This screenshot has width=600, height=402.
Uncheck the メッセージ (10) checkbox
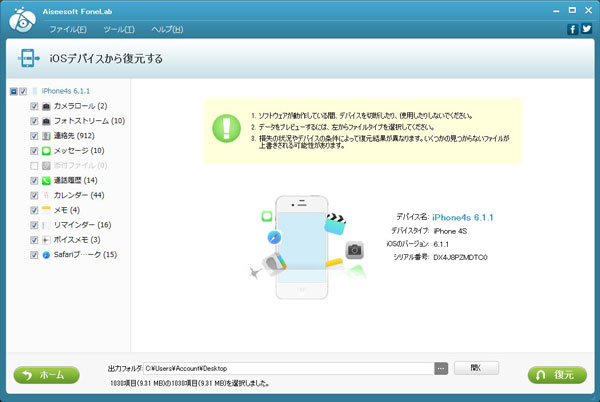(x=34, y=151)
